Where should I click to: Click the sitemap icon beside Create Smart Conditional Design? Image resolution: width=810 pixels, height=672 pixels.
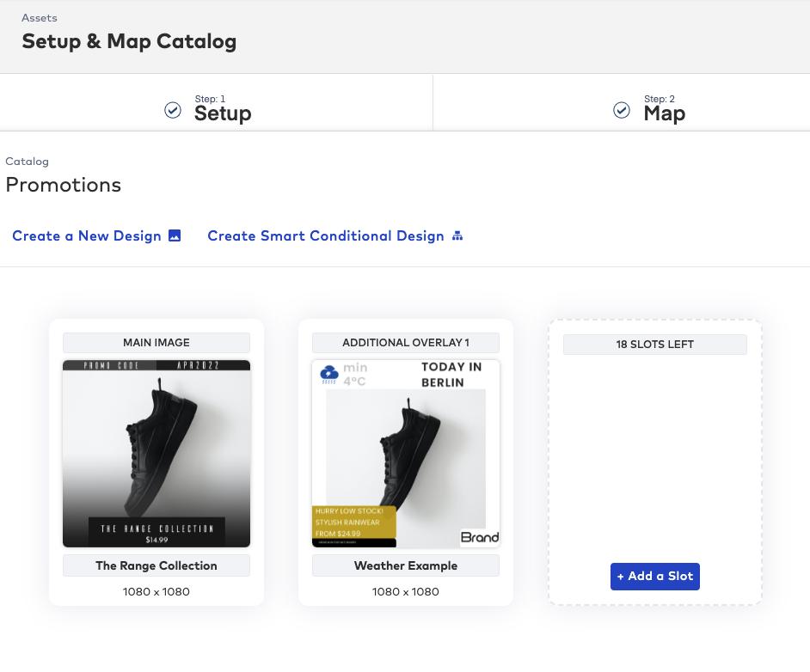(457, 235)
